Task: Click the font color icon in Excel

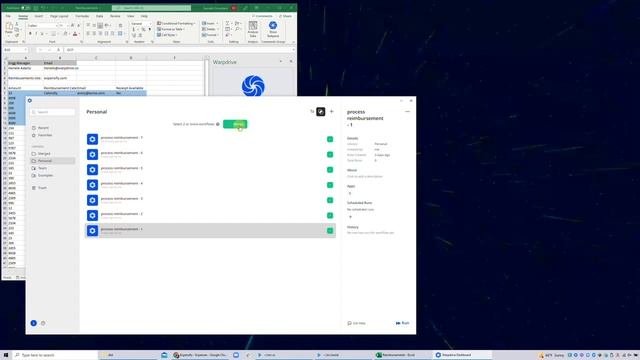Action: 75,34
